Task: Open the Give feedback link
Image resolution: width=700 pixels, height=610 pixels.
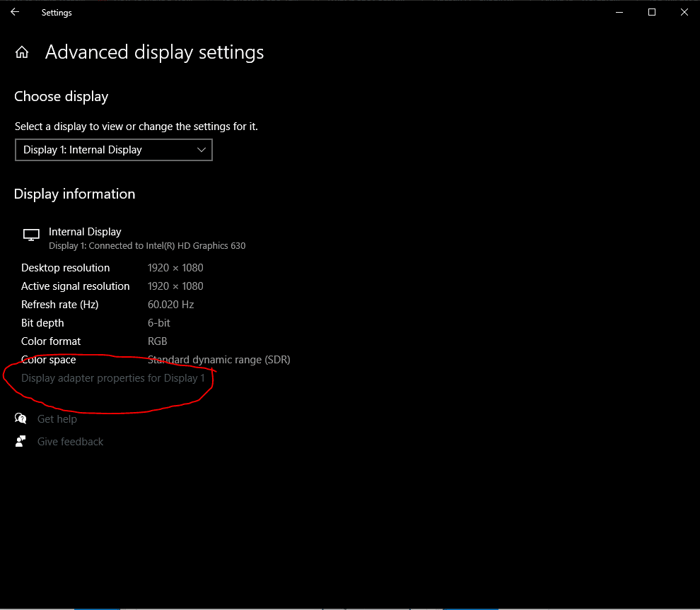Action: 70,442
